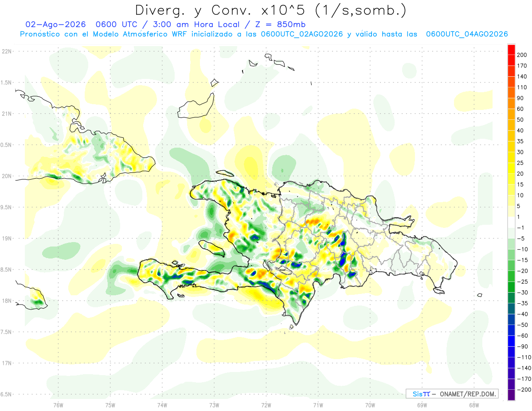
Task: Click the '18N' latitude label
Action: tap(7, 301)
